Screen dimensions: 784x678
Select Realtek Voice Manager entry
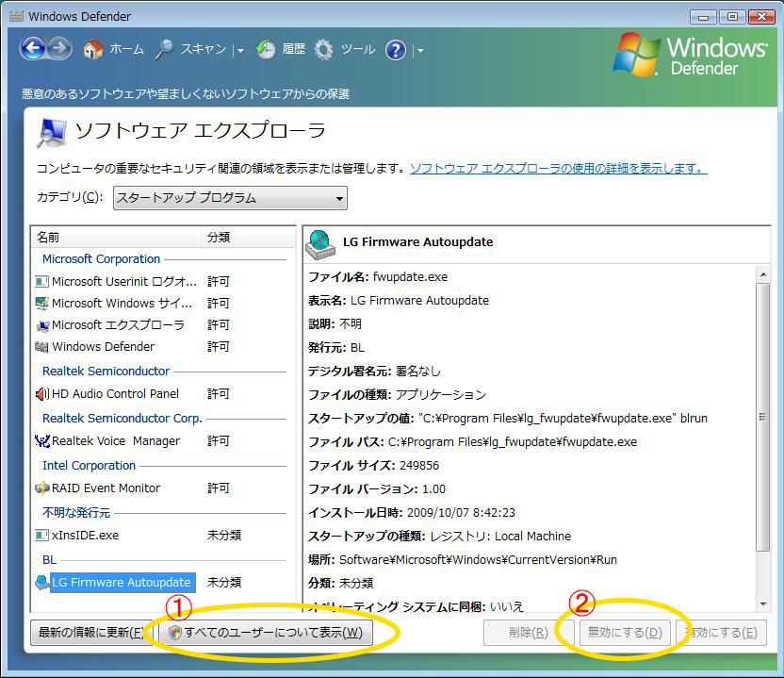point(116,440)
